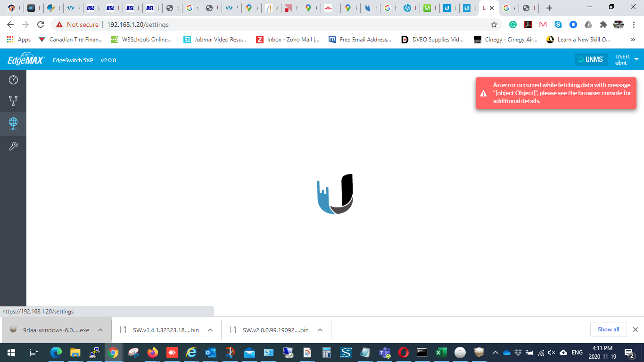Click the address bar URL field
Image resolution: width=644 pixels, height=362 pixels.
tap(283, 25)
